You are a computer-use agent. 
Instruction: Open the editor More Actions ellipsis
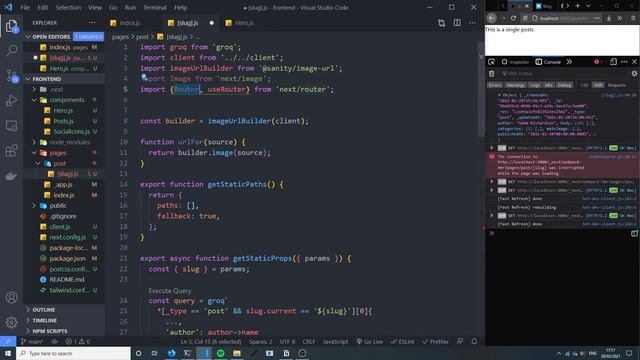tap(472, 23)
